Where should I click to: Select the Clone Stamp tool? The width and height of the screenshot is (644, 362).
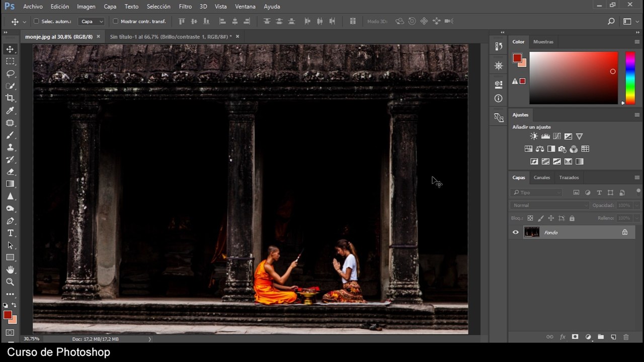[10, 147]
